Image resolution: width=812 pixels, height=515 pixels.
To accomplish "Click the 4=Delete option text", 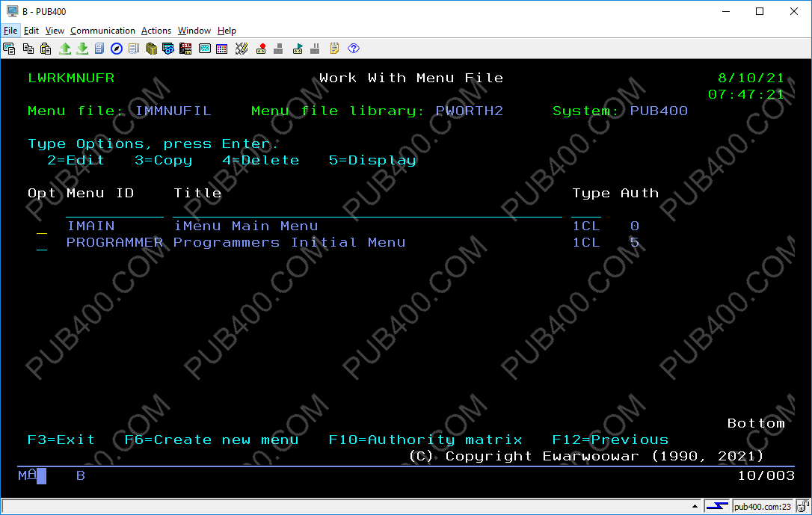I will (x=260, y=161).
